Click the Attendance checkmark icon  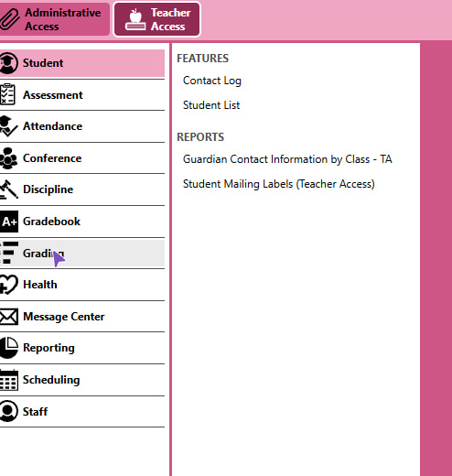click(x=8, y=126)
